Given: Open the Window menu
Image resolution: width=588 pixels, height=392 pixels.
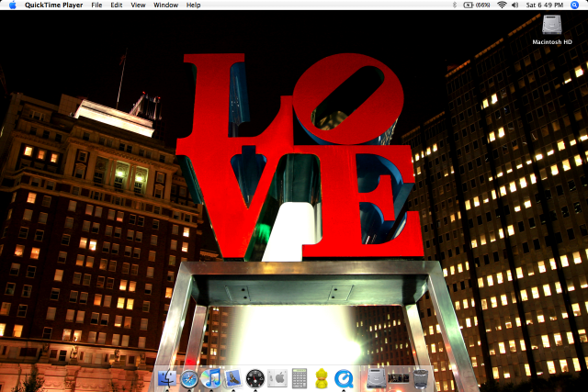Looking at the screenshot, I should pos(165,6).
